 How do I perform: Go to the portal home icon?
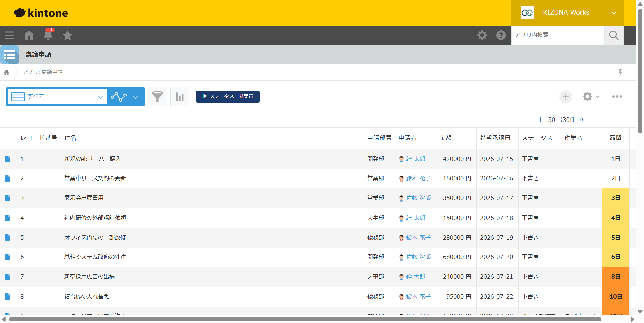pos(29,35)
